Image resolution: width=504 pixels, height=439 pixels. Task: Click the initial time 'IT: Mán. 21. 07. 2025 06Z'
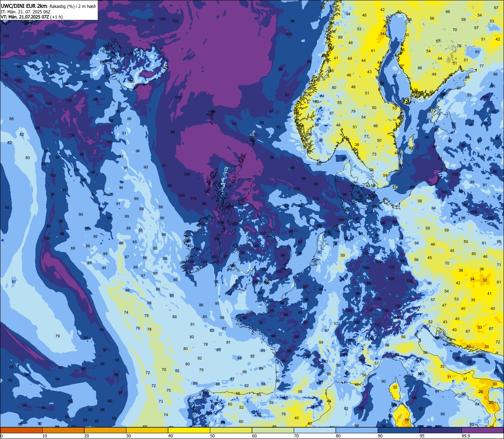(x=26, y=11)
